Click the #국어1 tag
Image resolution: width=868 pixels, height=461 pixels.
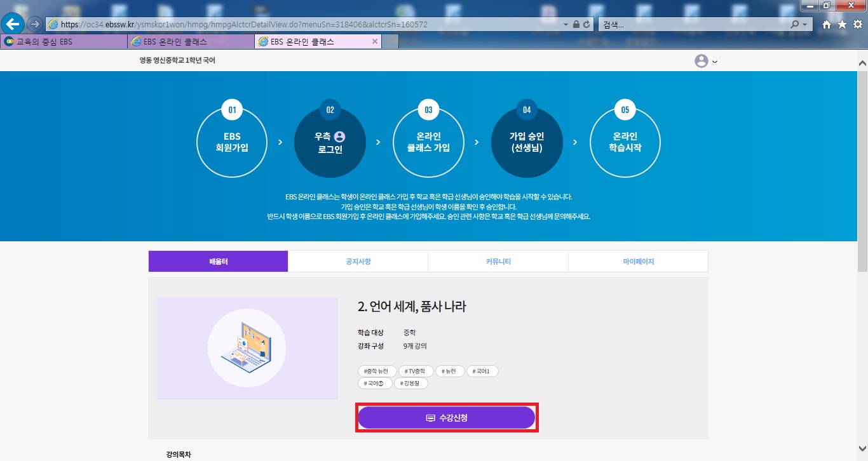(x=482, y=371)
